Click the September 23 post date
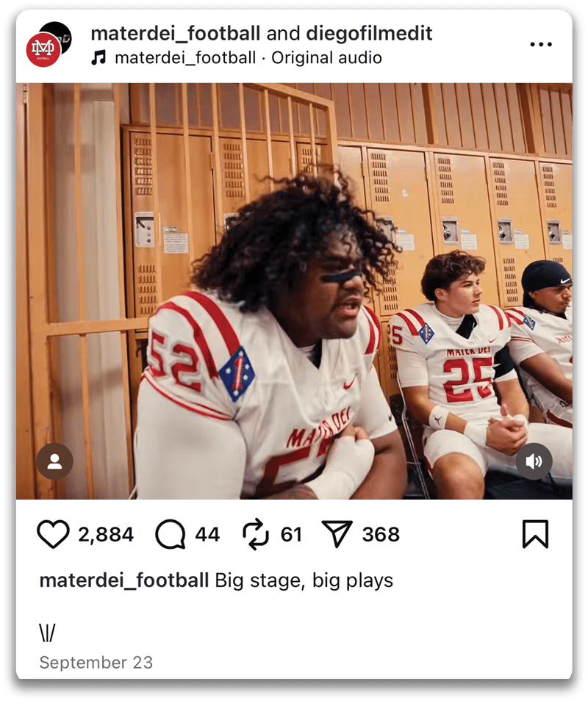This screenshot has width=588, height=706. click(x=96, y=663)
